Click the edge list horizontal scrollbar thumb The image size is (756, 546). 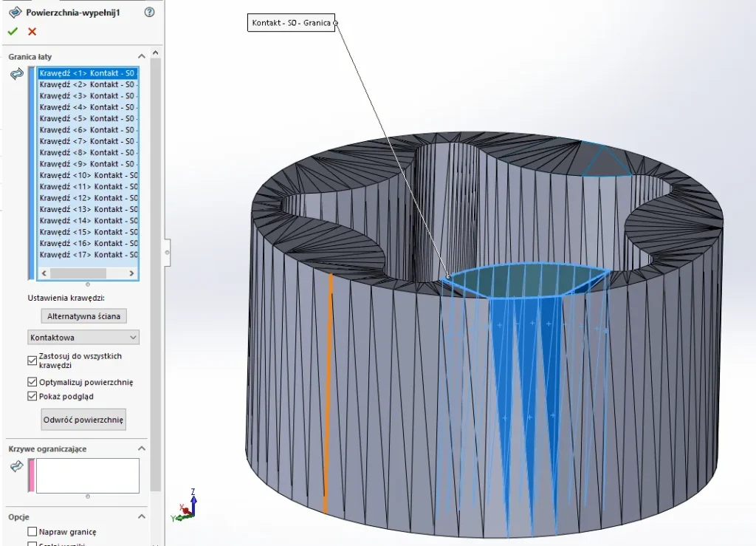78,273
